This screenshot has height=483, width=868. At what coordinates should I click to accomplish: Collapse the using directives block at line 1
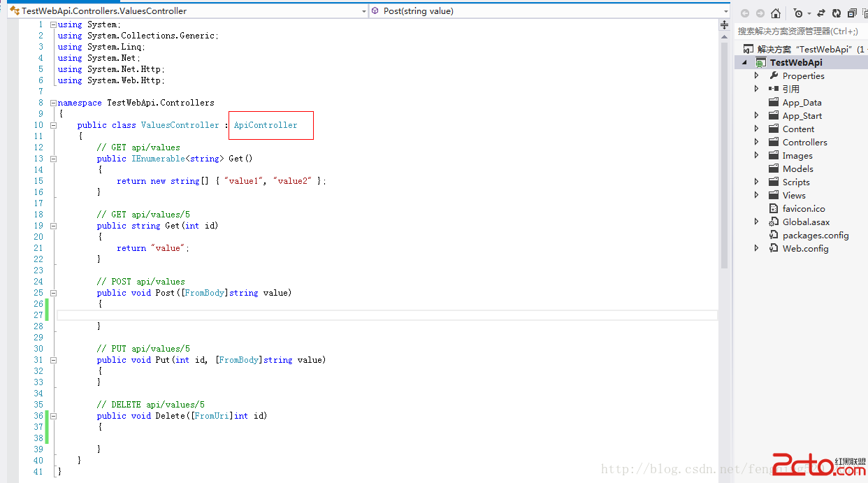[x=53, y=24]
